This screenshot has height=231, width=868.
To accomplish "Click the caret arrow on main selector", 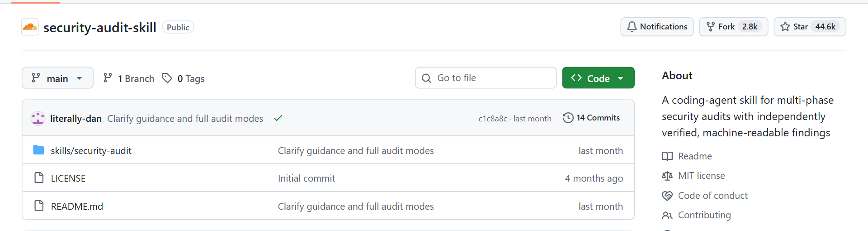I will [x=80, y=78].
